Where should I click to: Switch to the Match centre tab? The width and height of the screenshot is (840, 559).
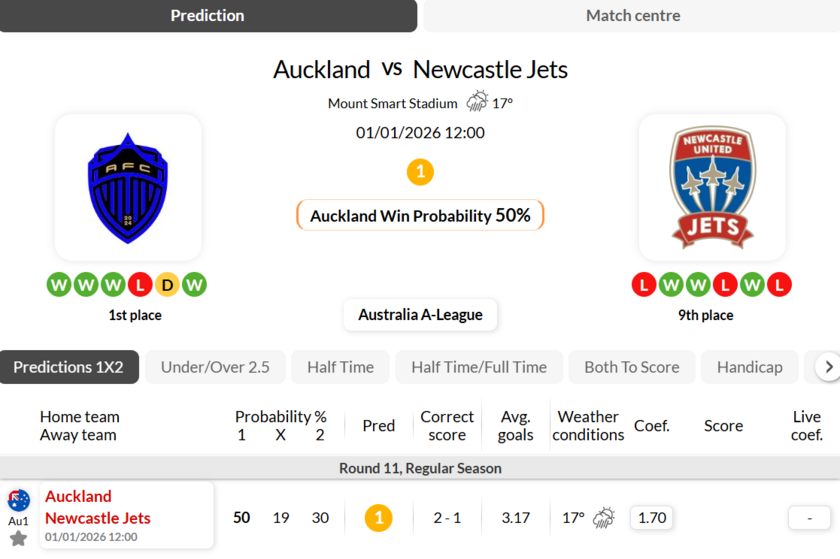click(632, 16)
